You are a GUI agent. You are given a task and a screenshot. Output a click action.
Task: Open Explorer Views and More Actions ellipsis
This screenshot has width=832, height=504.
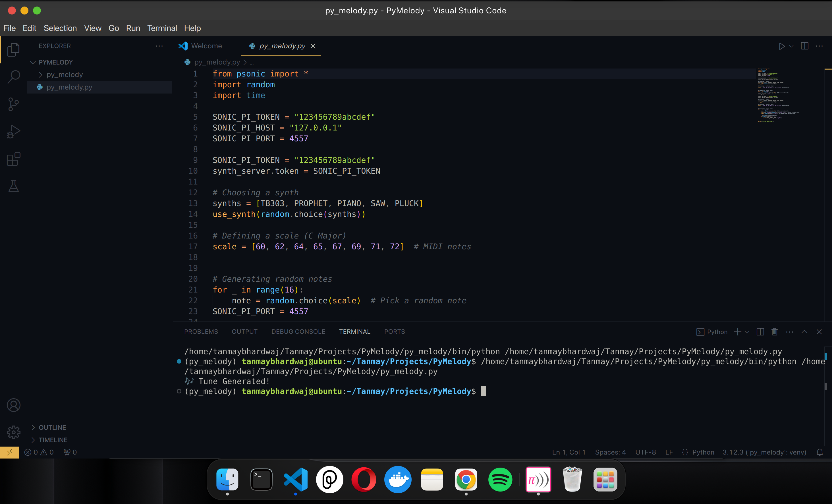159,46
